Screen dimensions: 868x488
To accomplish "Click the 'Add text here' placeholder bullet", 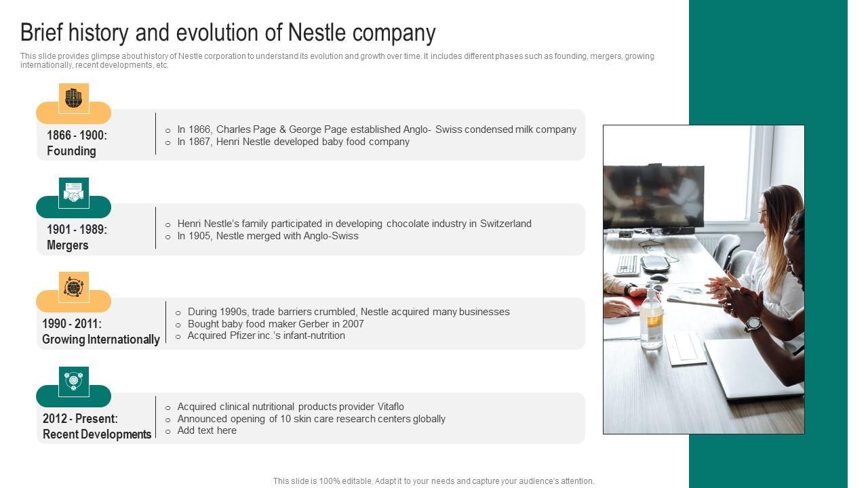I will tap(207, 430).
